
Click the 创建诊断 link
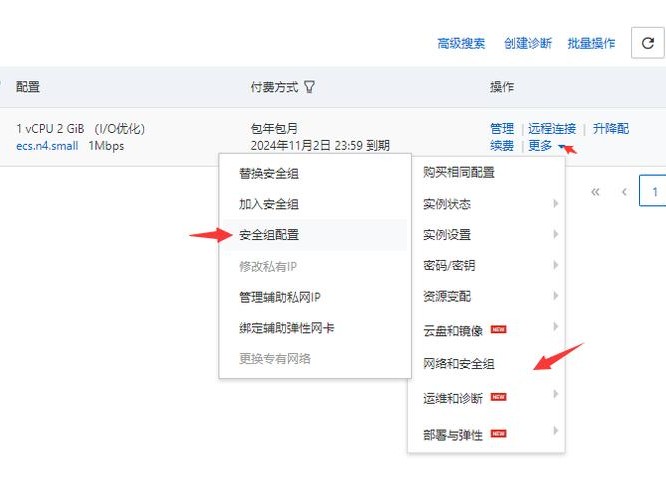pyautogui.click(x=528, y=43)
